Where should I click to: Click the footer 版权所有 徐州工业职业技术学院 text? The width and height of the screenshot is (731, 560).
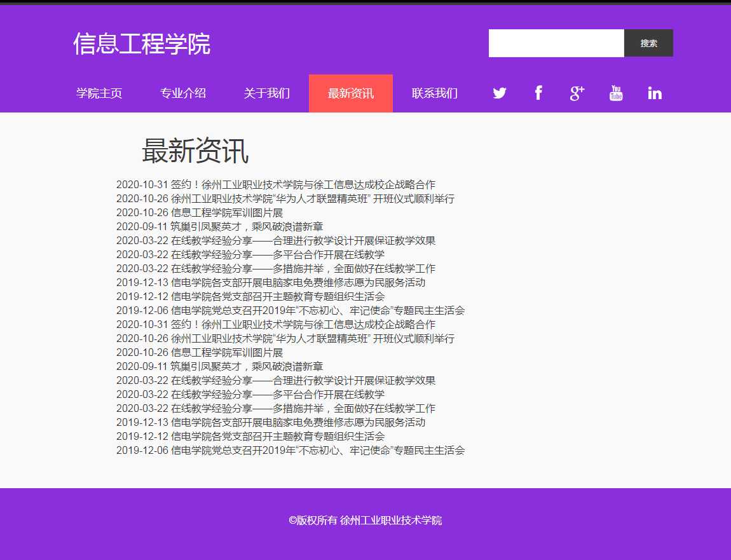pyautogui.click(x=365, y=521)
